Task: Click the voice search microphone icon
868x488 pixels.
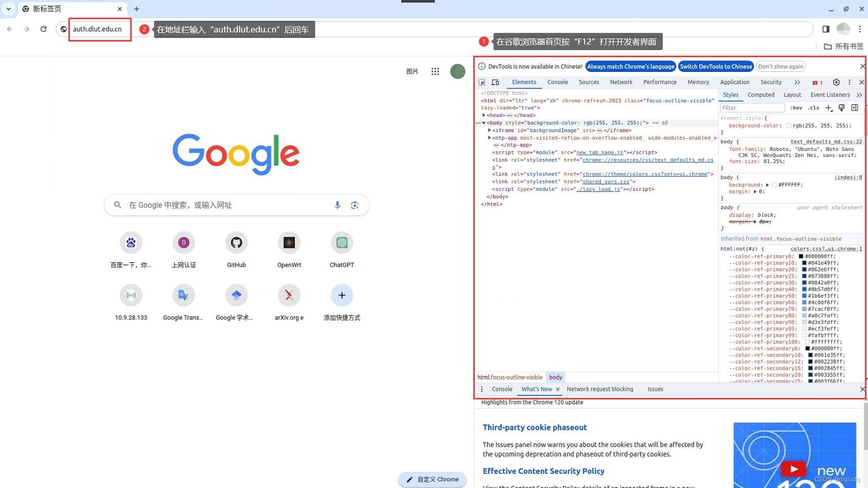Action: pyautogui.click(x=337, y=205)
